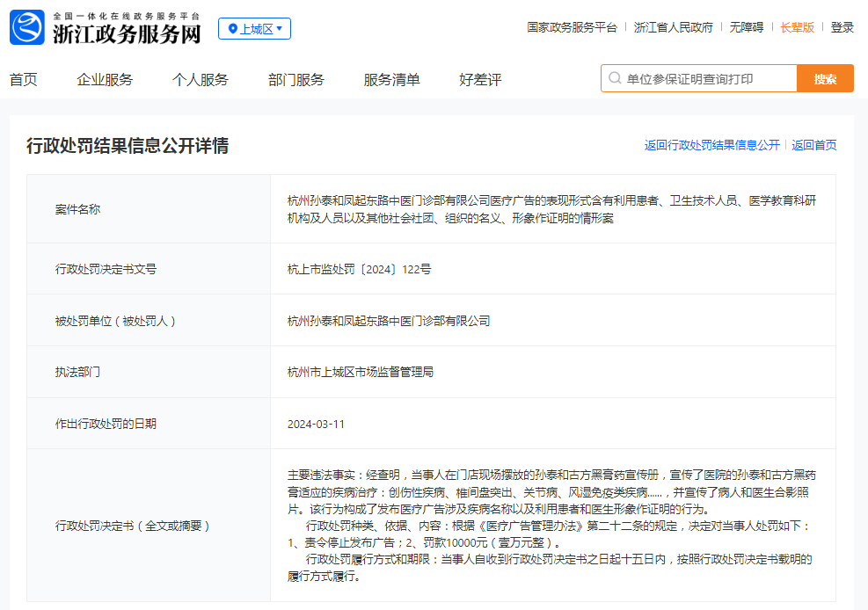Open the 浙江省人民政府 link
The height and width of the screenshot is (610, 868).
[673, 27]
